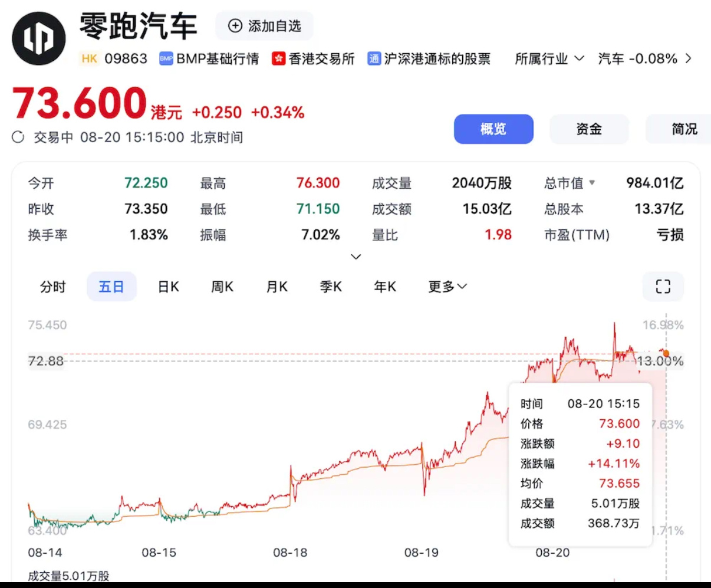Switch to the 概览 tab
Viewport: 711px width, 588px height.
tap(493, 129)
